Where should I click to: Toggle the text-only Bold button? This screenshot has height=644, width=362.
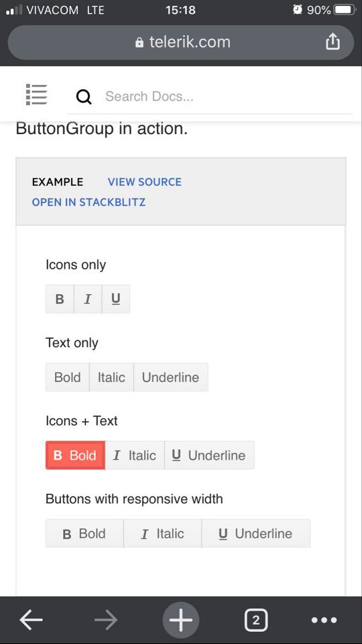coord(68,377)
